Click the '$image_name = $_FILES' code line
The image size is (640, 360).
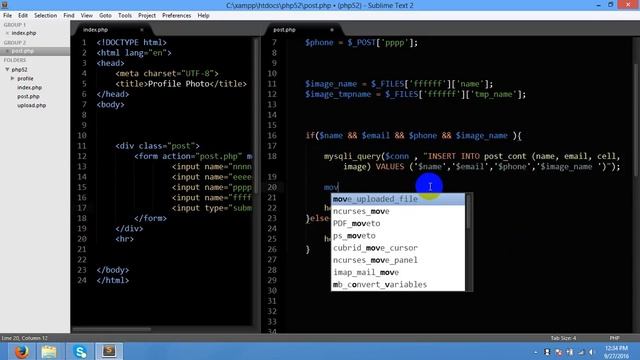point(399,84)
